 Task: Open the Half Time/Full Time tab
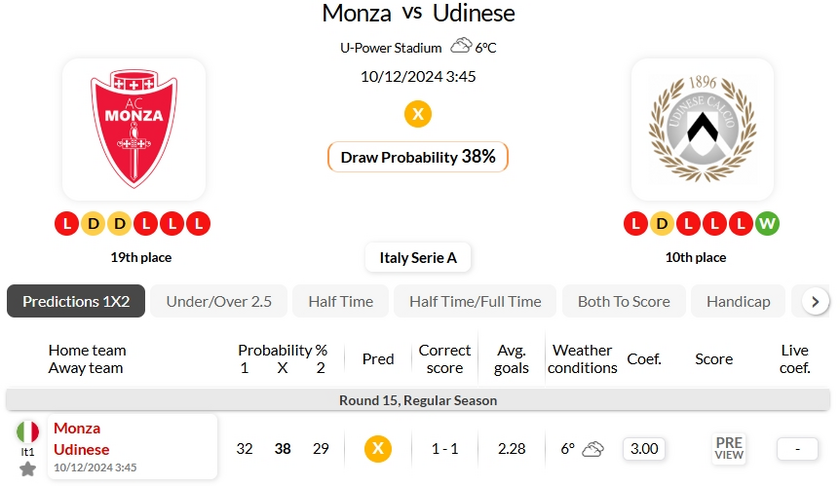(475, 301)
